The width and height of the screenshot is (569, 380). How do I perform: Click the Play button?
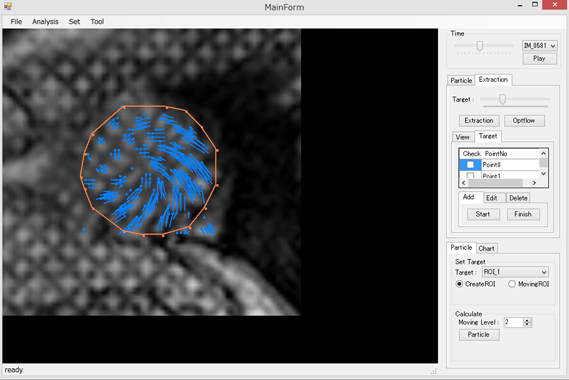tap(540, 58)
